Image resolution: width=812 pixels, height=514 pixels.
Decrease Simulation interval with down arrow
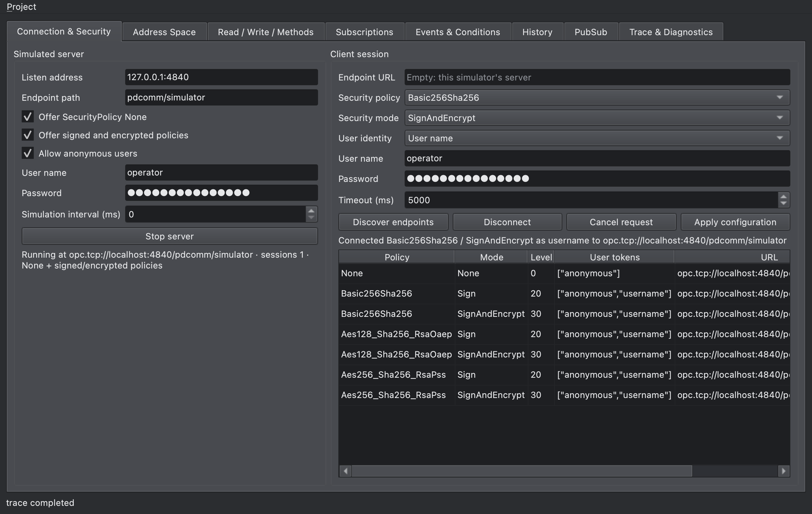pos(311,218)
